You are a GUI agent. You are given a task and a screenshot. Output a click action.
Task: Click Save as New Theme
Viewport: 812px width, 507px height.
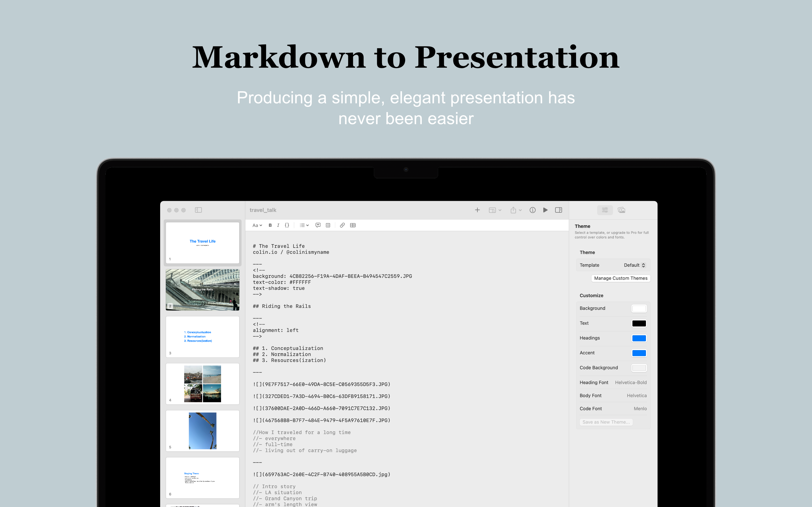click(x=606, y=422)
